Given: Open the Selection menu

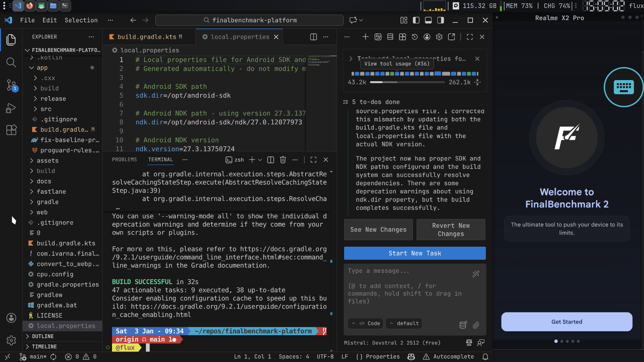Looking at the screenshot, I should 81,20.
